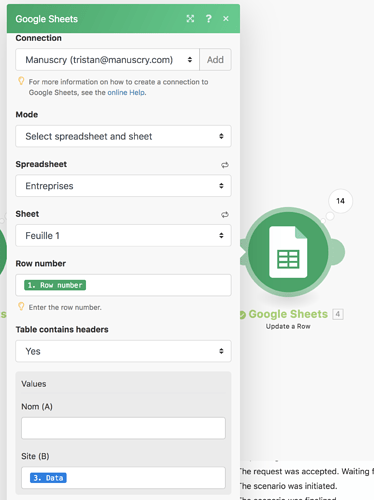The image size is (374, 500).
Task: Add a new Google Sheets connection
Action: [x=215, y=60]
